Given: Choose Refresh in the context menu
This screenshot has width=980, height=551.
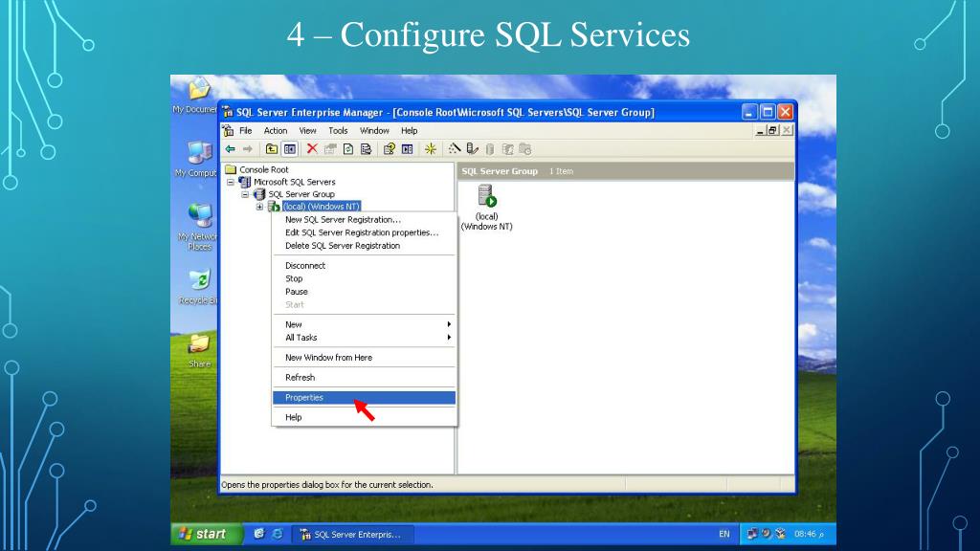Looking at the screenshot, I should pyautogui.click(x=364, y=377).
